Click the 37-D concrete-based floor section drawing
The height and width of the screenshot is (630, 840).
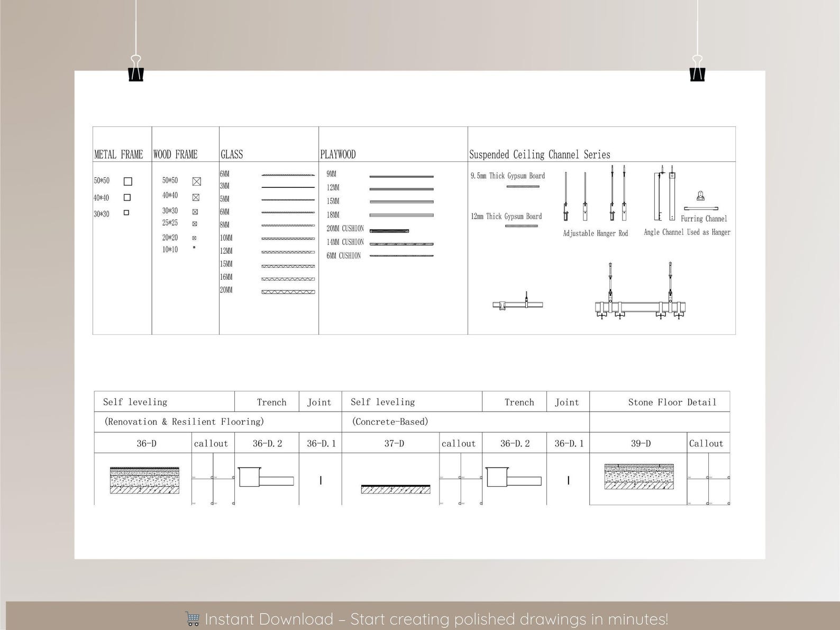point(396,489)
